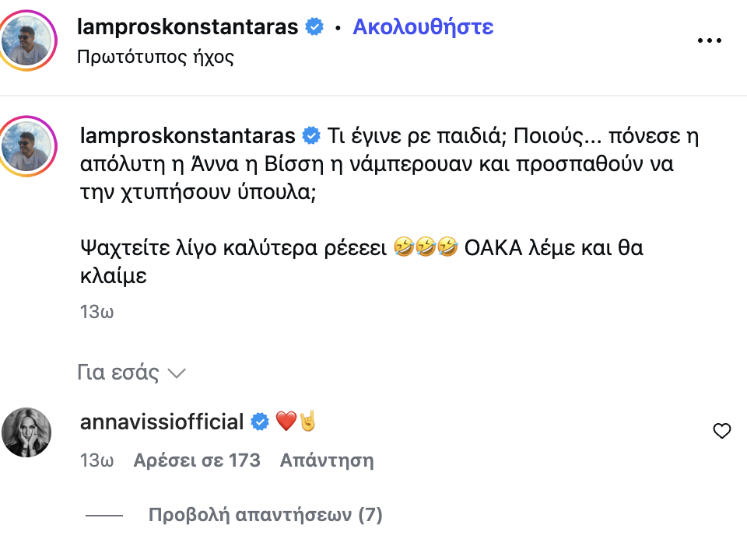The width and height of the screenshot is (747, 560).
Task: Click the 13ω timestamp under the caption
Action: [97, 312]
